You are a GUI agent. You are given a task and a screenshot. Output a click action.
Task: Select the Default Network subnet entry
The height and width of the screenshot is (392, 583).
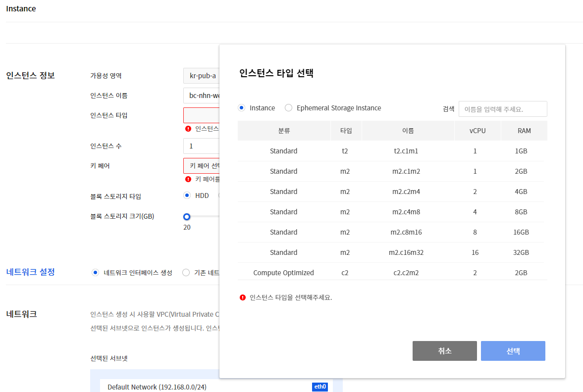click(159, 387)
